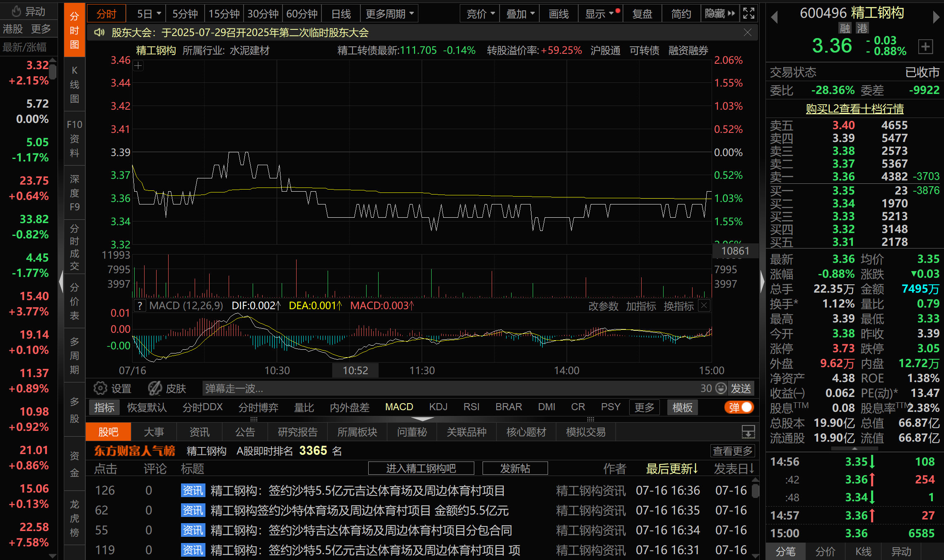This screenshot has height=560, width=944.
Task: Open 深度F9 sidebar item
Action: tap(75, 193)
